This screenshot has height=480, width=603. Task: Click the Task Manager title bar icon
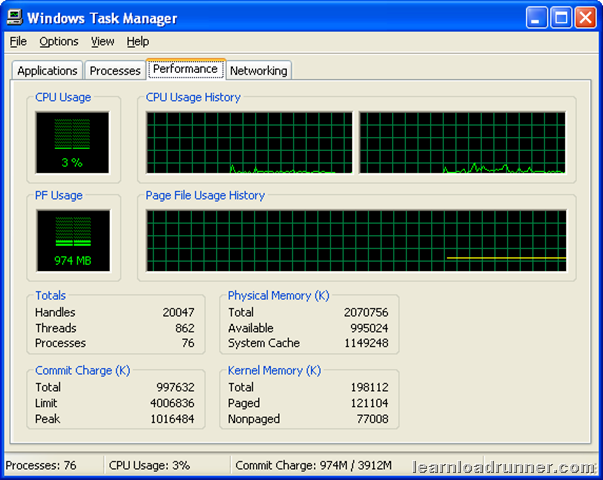(x=15, y=17)
